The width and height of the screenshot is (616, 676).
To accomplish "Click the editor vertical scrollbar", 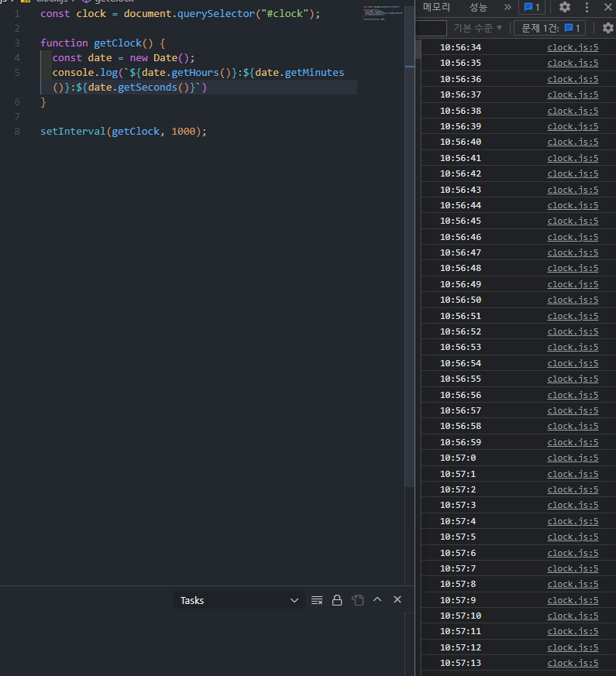I will 410,245.
